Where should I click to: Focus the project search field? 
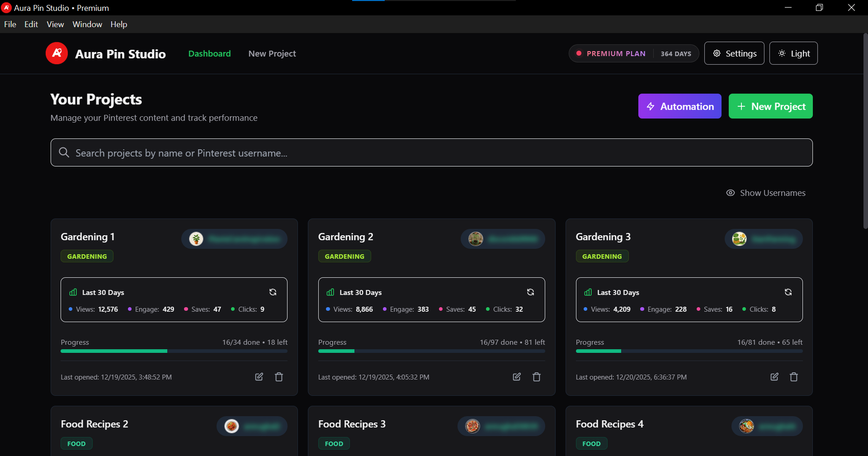431,153
